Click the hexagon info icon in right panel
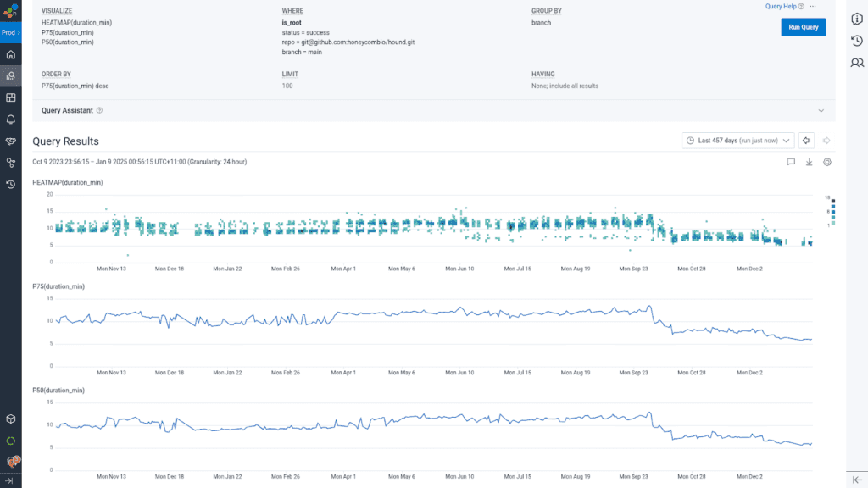The width and height of the screenshot is (868, 488). pyautogui.click(x=857, y=19)
